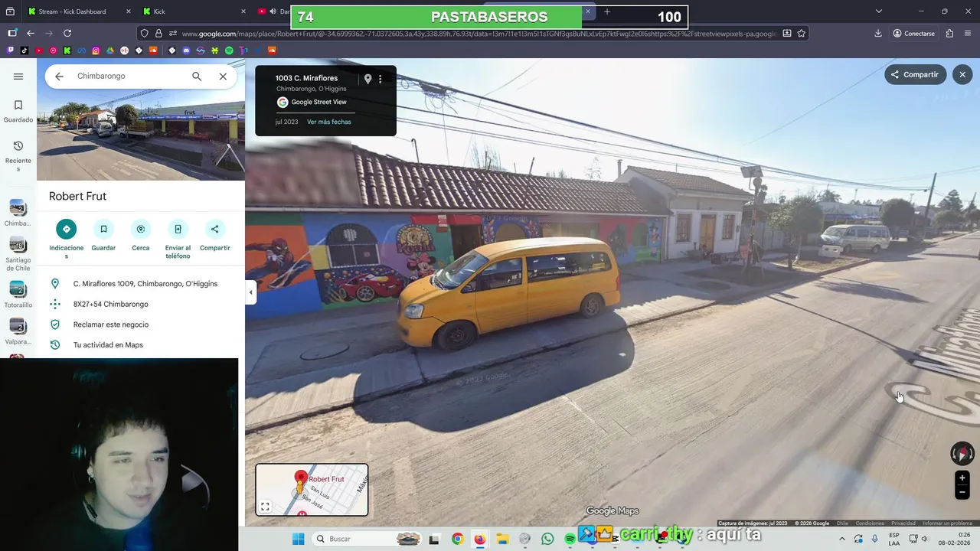Click the tracking protection shield icon
Screen dimensions: 980x551
coord(144,34)
